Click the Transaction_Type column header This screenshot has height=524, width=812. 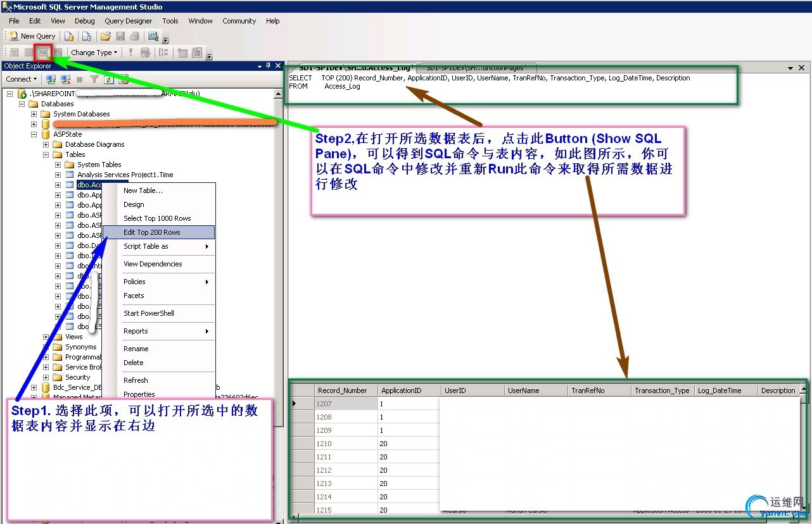[663, 390]
